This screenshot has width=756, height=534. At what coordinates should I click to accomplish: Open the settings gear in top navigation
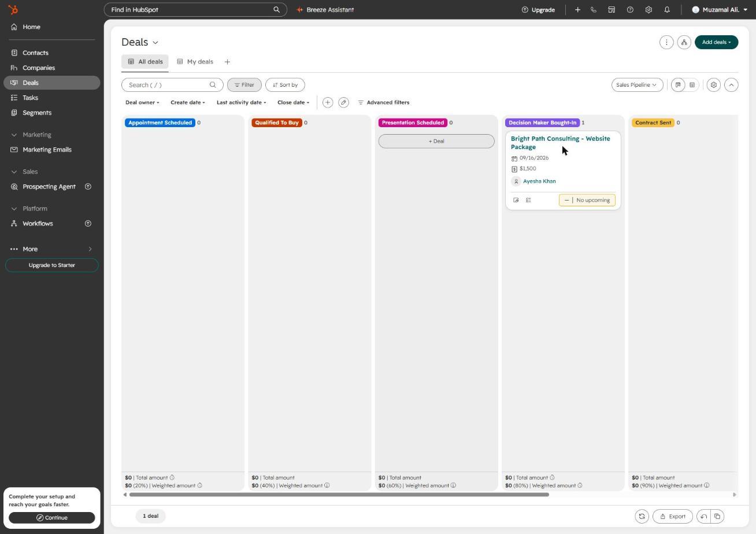pos(648,10)
